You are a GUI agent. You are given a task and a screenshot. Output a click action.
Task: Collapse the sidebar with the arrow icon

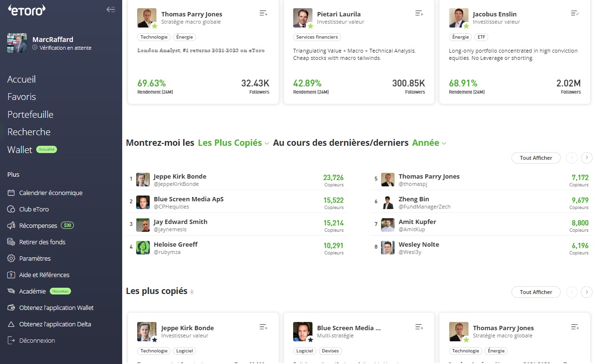pos(111,9)
